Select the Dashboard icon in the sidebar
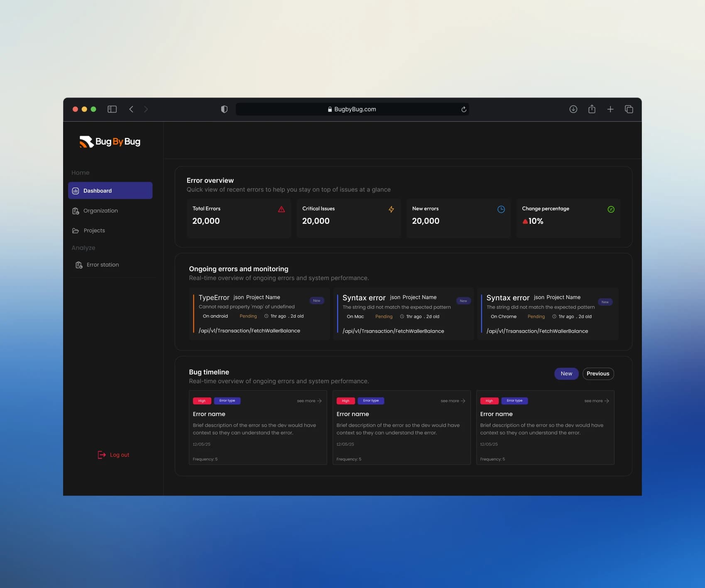This screenshot has height=588, width=705. [76, 191]
